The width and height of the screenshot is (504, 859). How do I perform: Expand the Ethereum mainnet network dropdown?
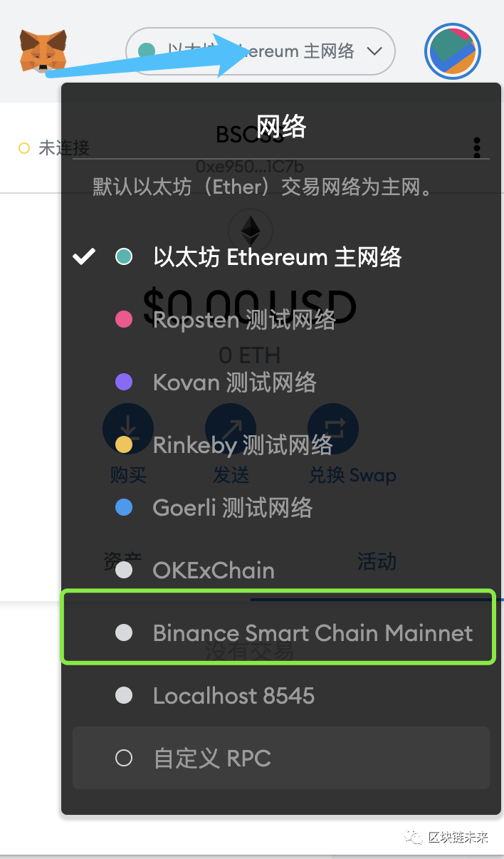click(x=260, y=51)
